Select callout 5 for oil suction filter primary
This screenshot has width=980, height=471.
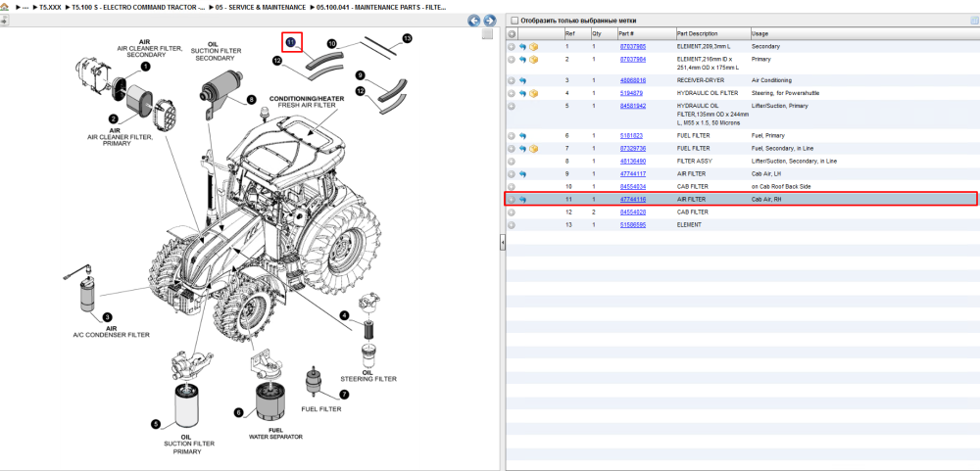pos(156,424)
